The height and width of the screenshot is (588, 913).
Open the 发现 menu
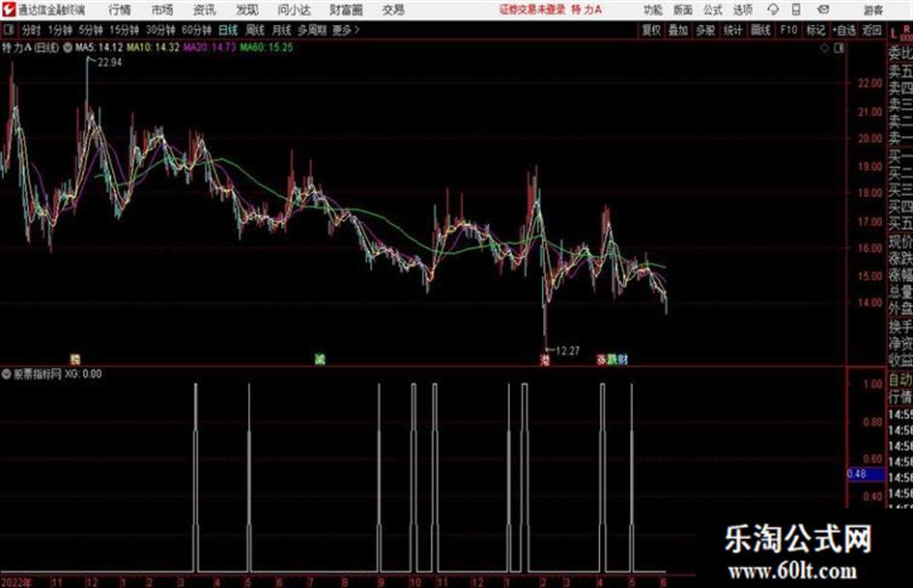(x=247, y=10)
